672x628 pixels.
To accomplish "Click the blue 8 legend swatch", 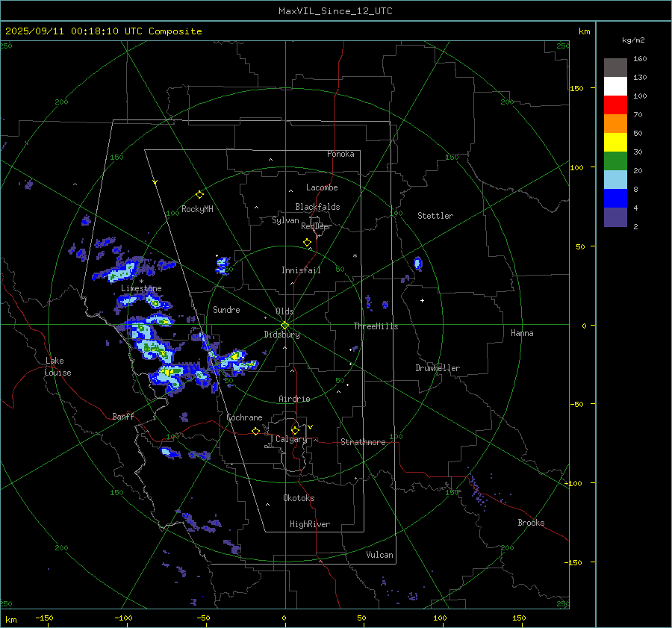I will point(615,199).
